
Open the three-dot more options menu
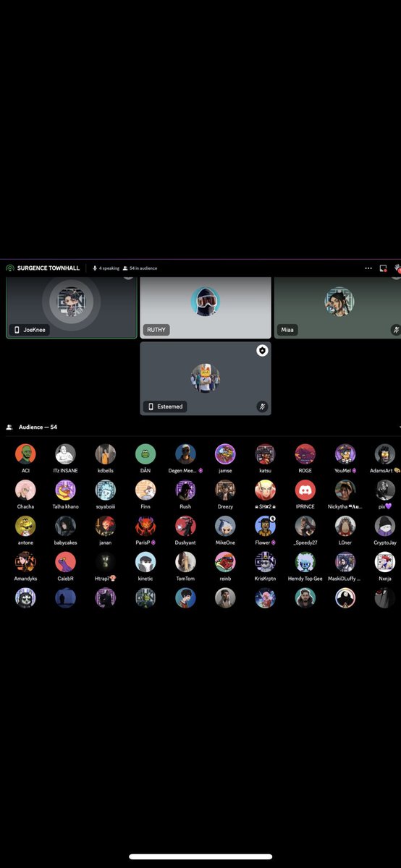coord(368,268)
